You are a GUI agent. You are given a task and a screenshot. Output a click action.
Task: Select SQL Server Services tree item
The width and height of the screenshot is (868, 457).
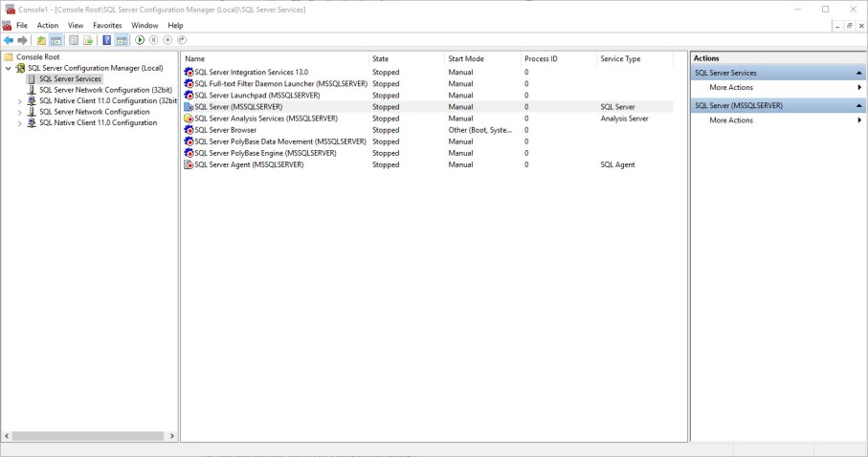click(70, 79)
